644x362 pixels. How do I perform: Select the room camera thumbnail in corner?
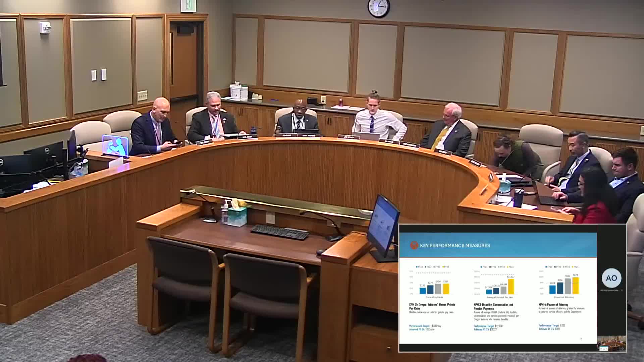(611, 344)
